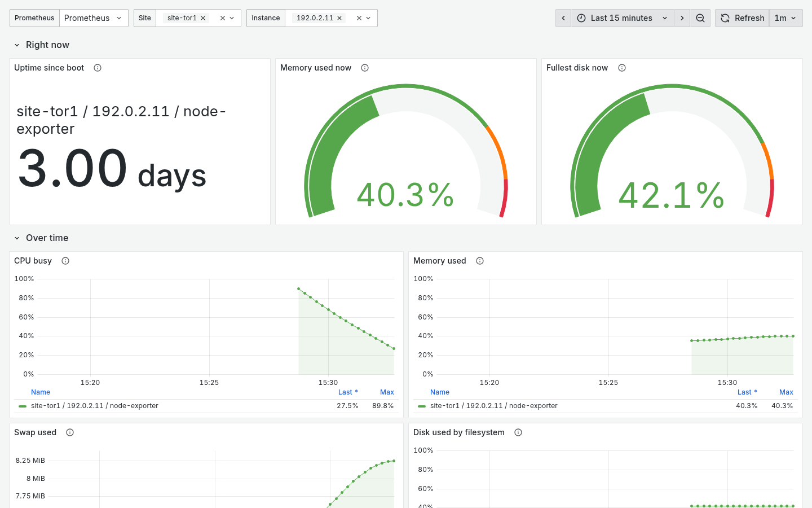The image size is (812, 508).
Task: Click the 27.5% Last value in CPU legend
Action: tap(347, 406)
